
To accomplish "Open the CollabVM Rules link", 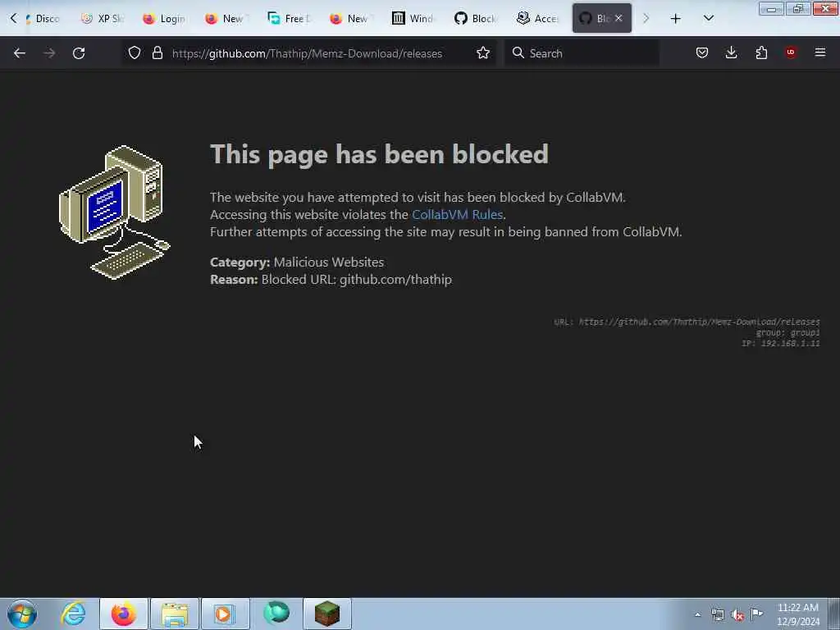I will 457,214.
